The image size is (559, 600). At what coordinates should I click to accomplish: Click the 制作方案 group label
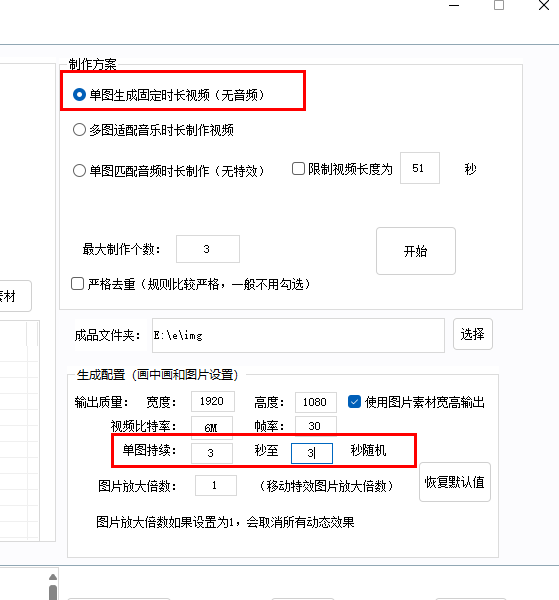pyautogui.click(x=92, y=64)
